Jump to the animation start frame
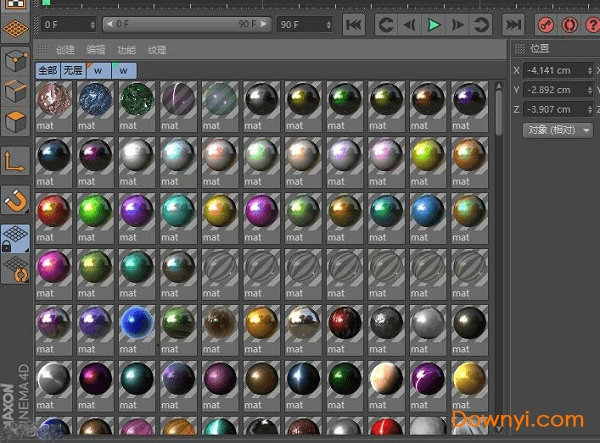This screenshot has width=600, height=443. coord(353,24)
